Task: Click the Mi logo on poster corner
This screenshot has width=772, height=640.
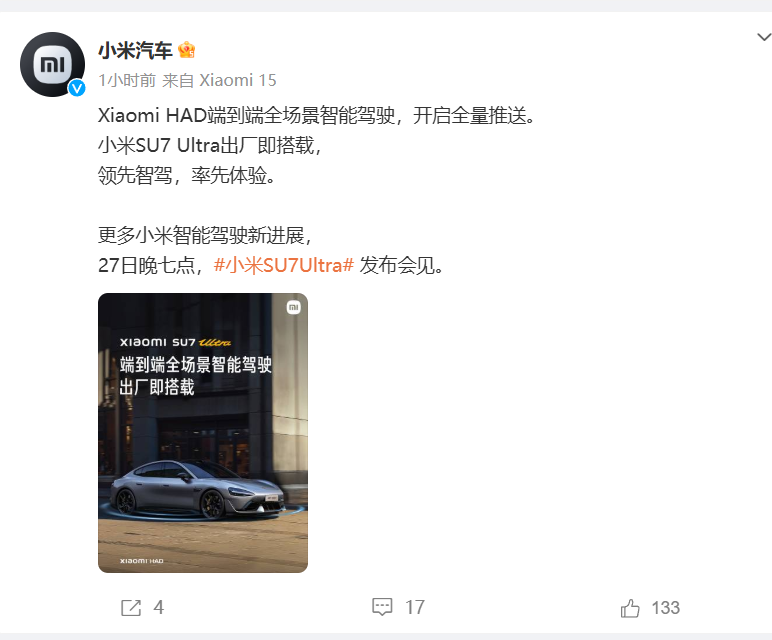Action: coord(293,308)
